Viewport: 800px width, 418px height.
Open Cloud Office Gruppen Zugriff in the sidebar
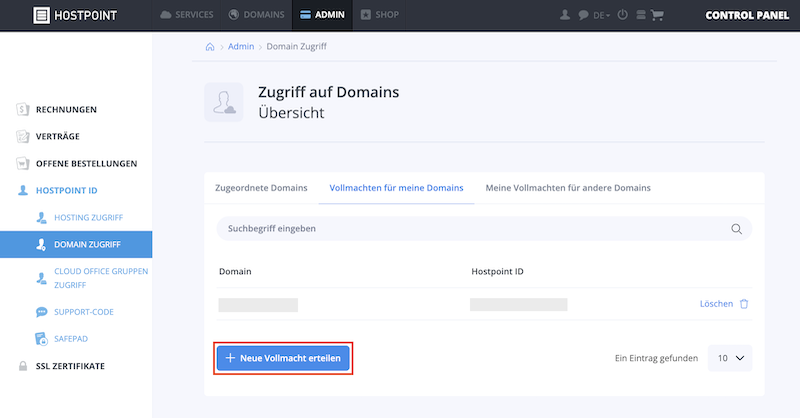point(101,278)
